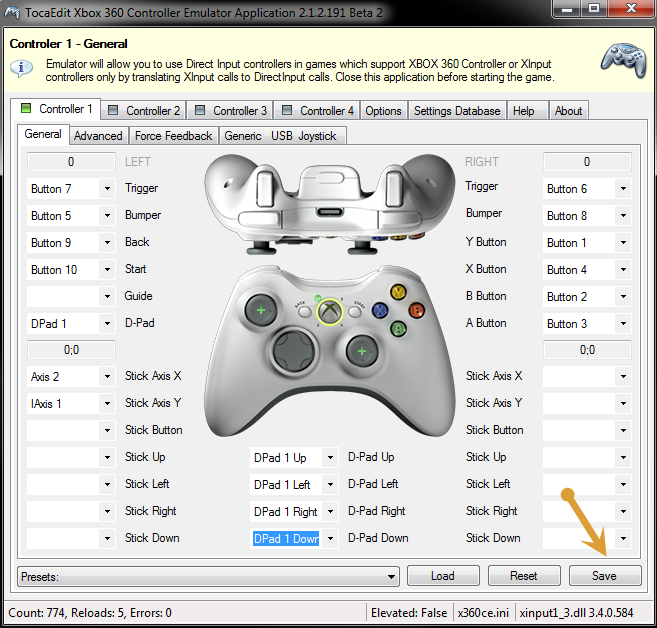
Task: Click the green status square on Controller 1 tab
Action: (x=26, y=109)
